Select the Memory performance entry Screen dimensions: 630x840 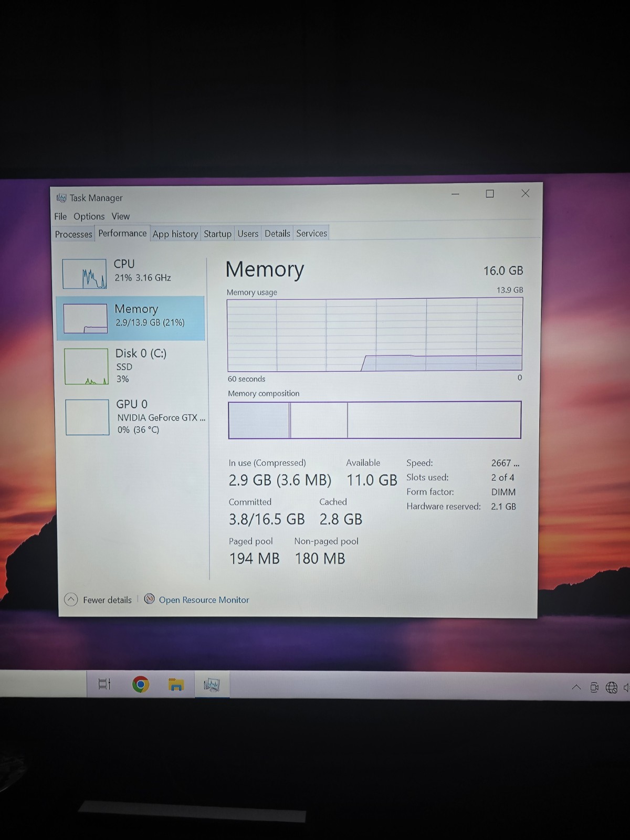(x=130, y=318)
